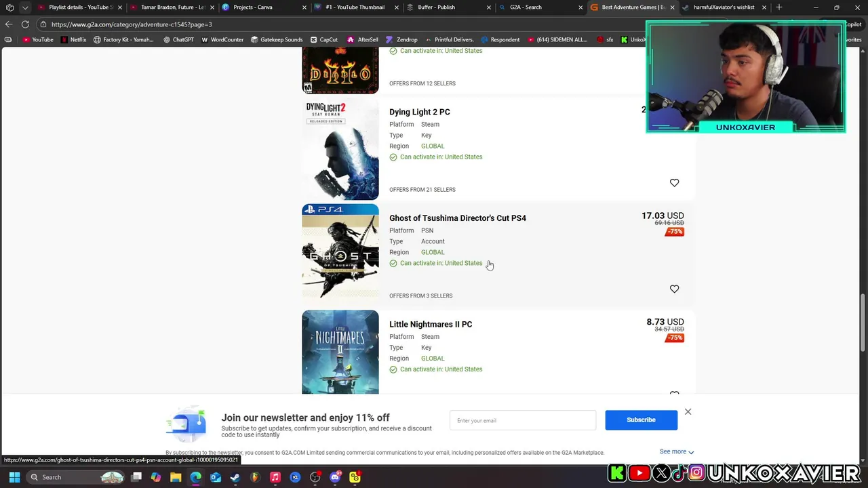Open Zendrop bookmark
Screen dimensions: 868x488
402,40
